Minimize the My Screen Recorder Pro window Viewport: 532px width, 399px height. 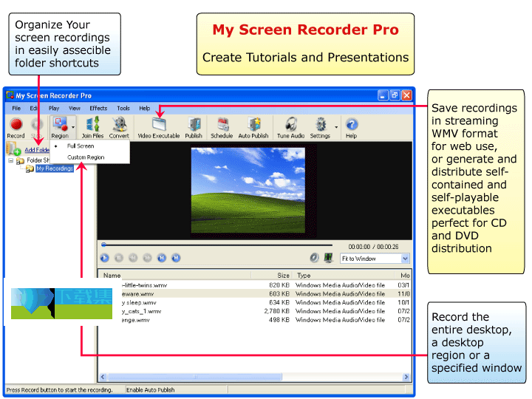[x=383, y=95]
